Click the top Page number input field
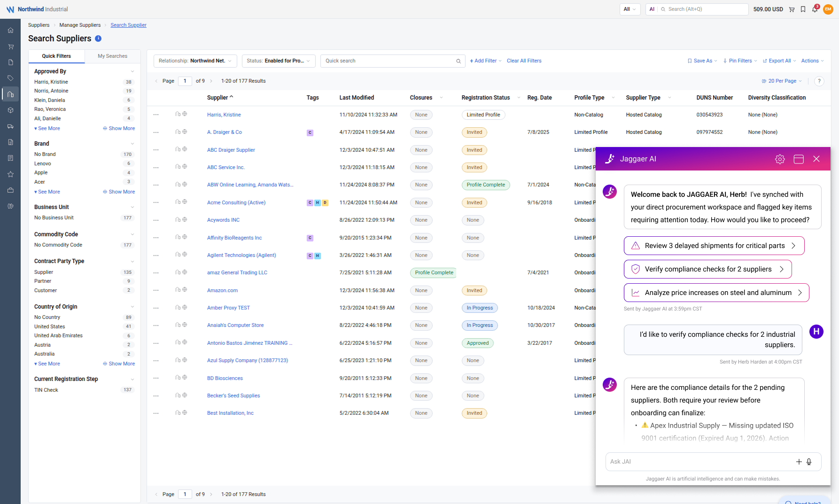 tap(185, 81)
